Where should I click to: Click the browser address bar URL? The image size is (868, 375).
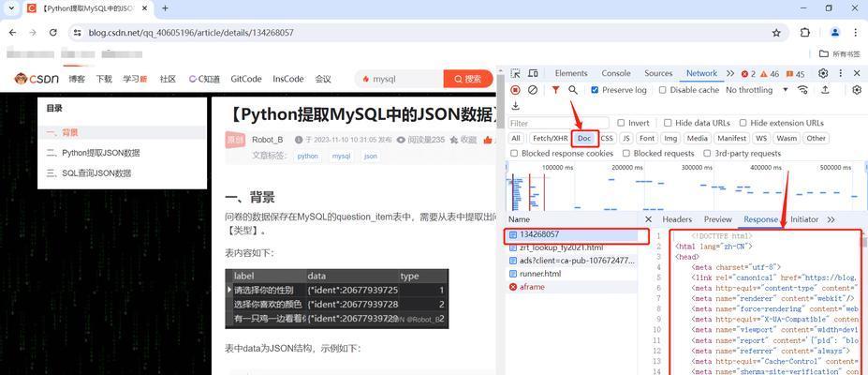pos(191,33)
